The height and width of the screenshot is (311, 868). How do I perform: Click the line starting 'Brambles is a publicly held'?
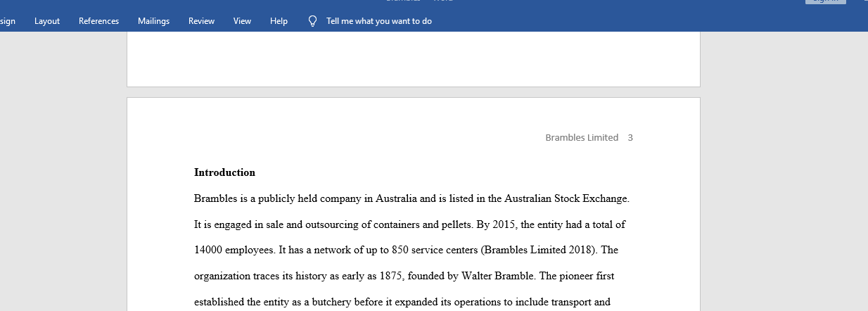click(x=411, y=198)
